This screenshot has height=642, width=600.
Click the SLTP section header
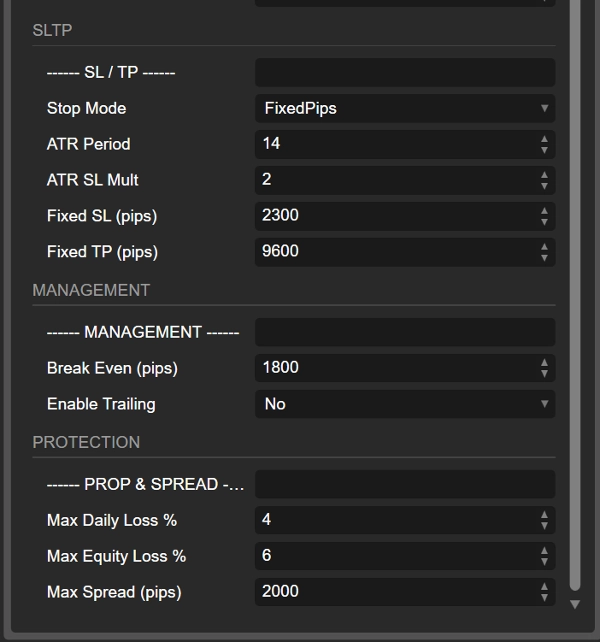coord(52,30)
